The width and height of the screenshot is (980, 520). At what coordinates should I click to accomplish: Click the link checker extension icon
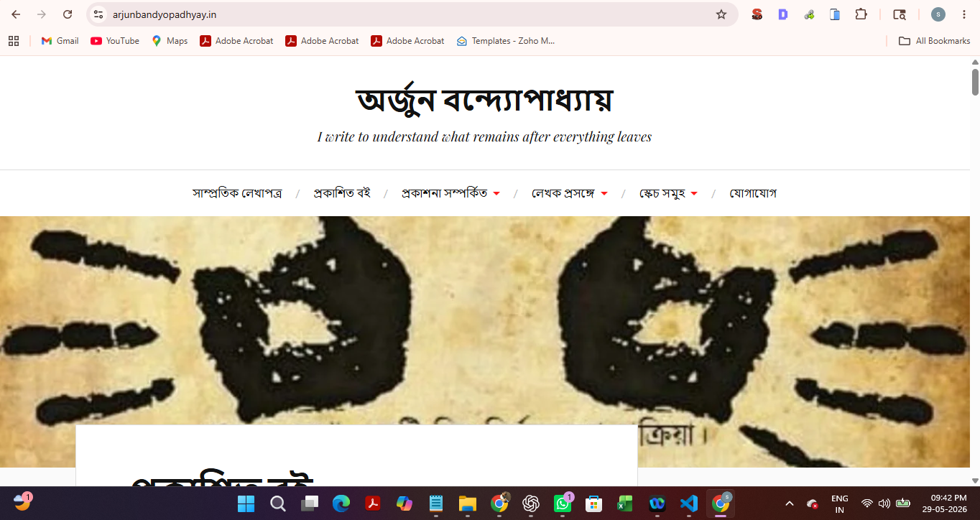pos(809,14)
